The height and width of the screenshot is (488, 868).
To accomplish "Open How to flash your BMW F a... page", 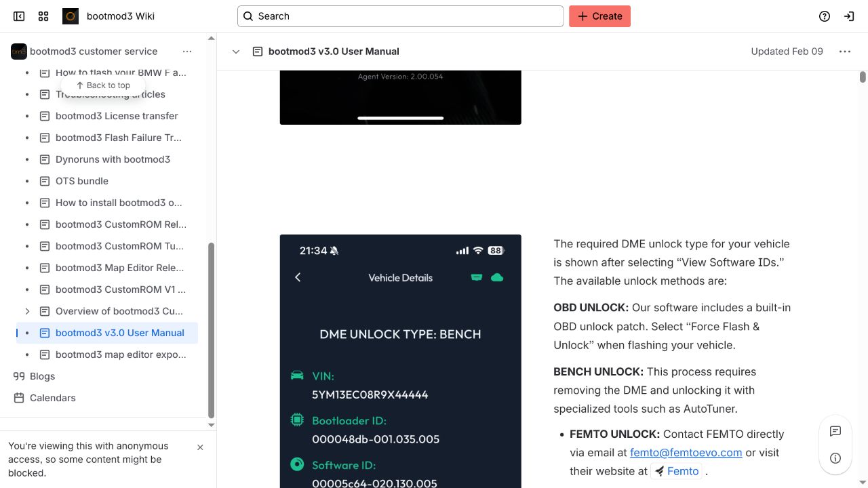I will [121, 73].
